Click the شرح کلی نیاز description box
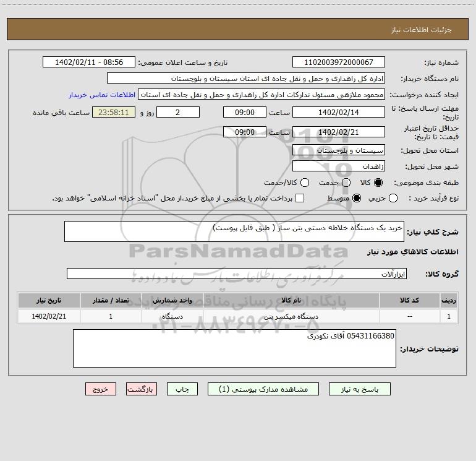 234,231
